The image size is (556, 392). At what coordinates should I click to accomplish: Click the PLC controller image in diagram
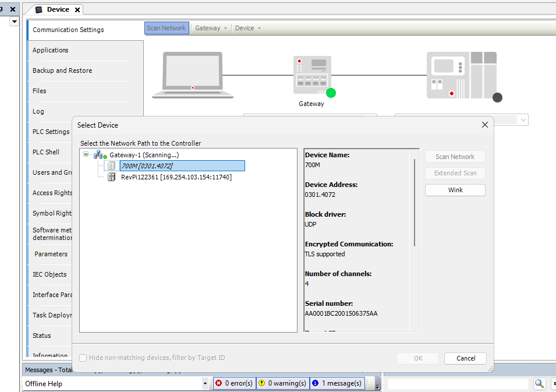pos(461,75)
